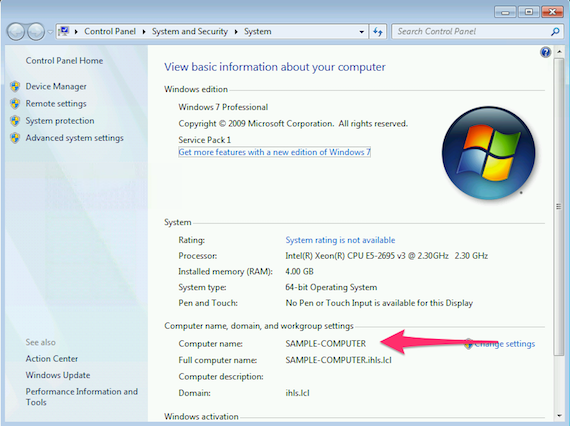Select Control Panel breadcrumb item
The width and height of the screenshot is (570, 426).
point(110,32)
